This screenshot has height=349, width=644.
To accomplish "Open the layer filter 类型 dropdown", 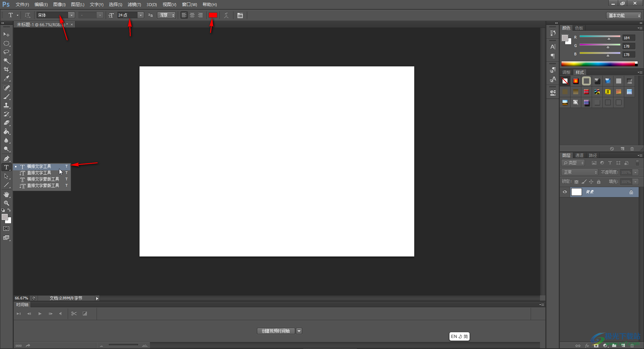I will (573, 163).
